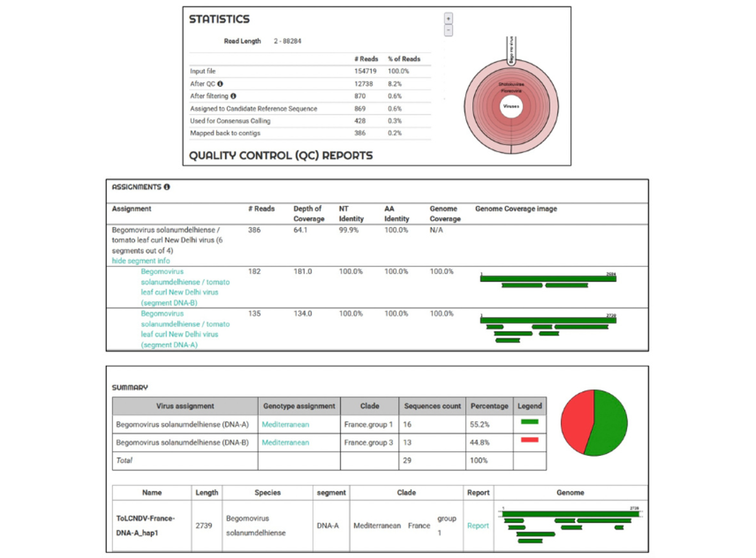Select the 'France.group 3' clade cell

coord(369,442)
